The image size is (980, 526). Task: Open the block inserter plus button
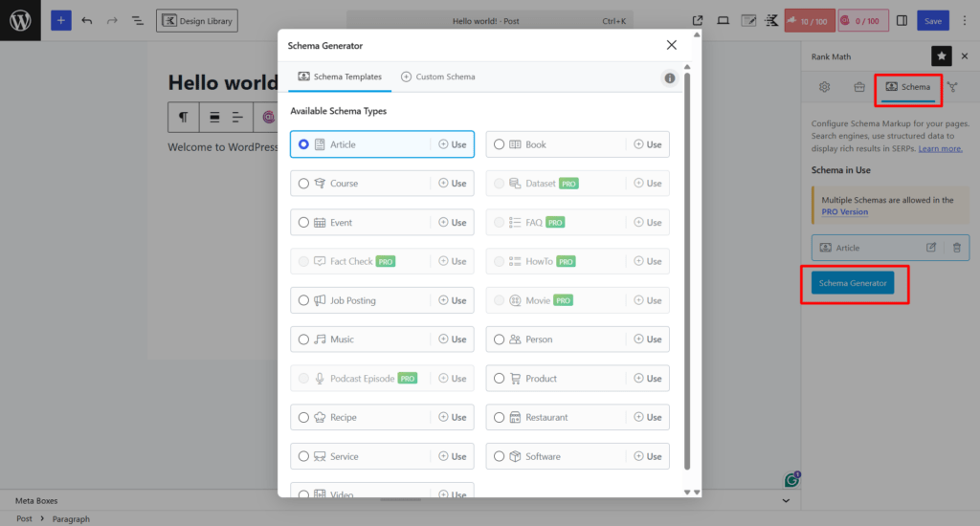pos(60,21)
